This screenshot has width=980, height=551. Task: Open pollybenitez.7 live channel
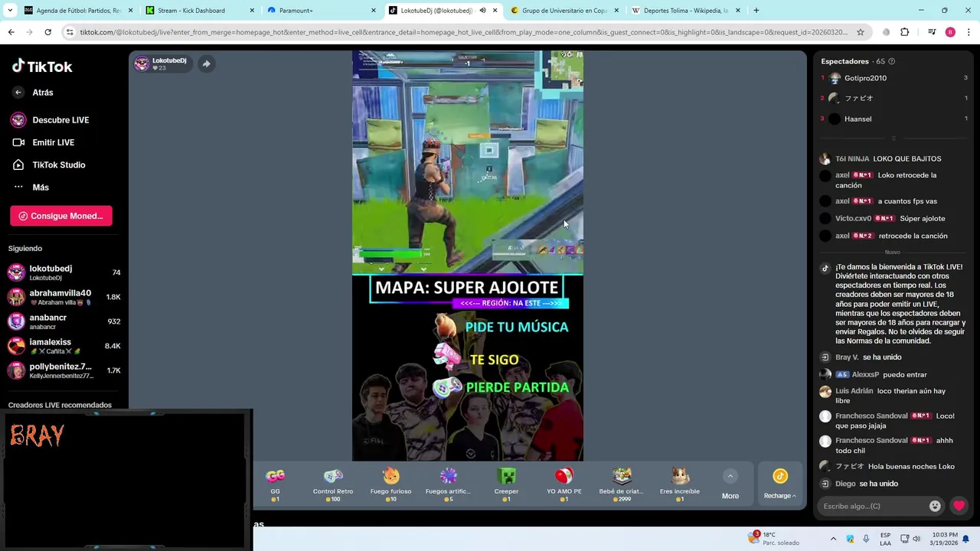(64, 370)
